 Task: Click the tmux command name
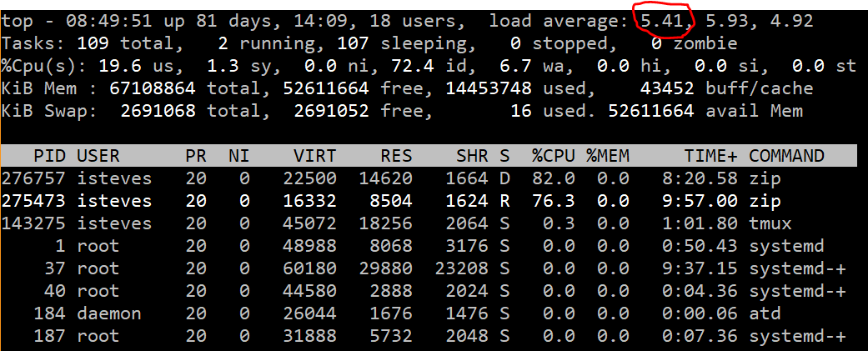[x=770, y=223]
